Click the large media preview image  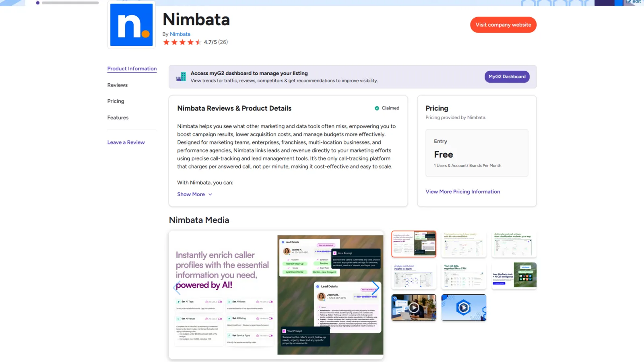276,295
